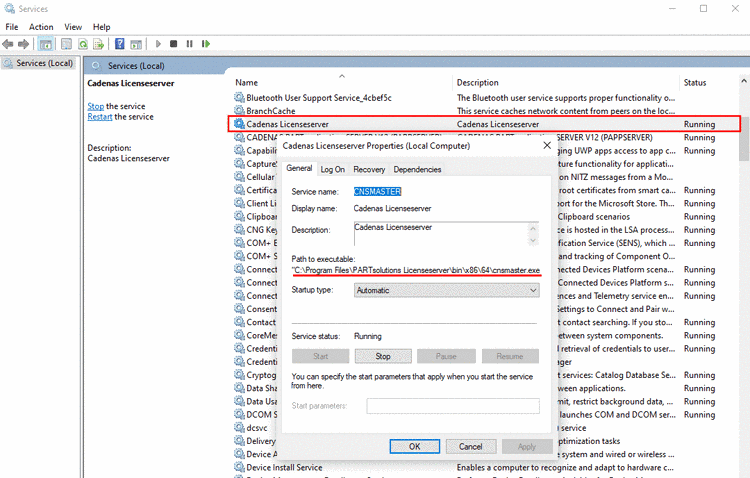Screen dimensions: 750x478
Task: Click the gear icon beside Consent service
Action: tap(239, 309)
